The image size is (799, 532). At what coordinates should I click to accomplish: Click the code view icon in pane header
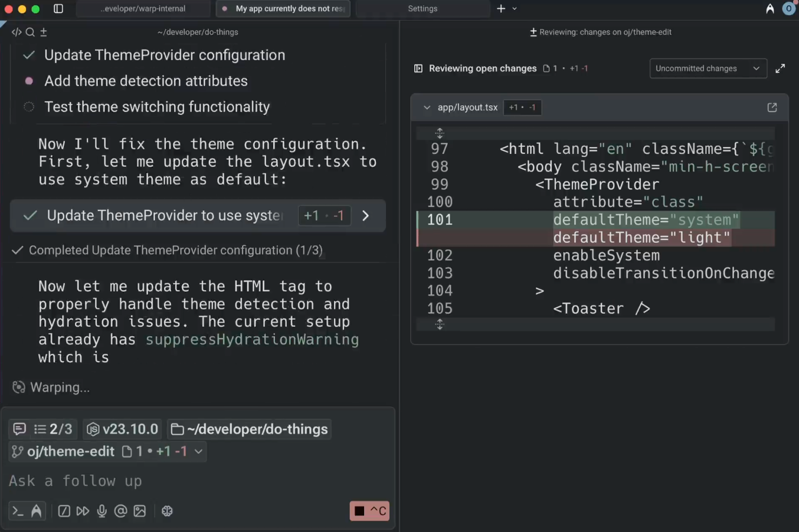point(17,32)
